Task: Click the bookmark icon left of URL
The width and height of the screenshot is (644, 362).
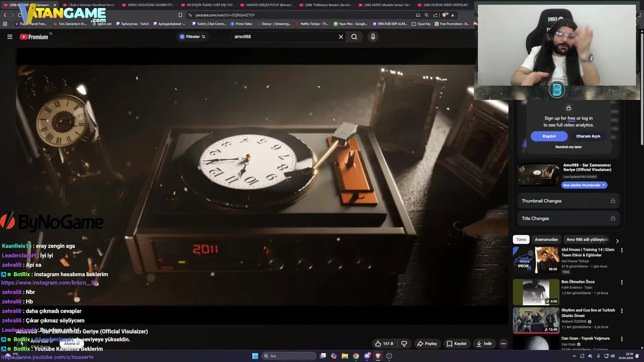Action: click(x=180, y=15)
